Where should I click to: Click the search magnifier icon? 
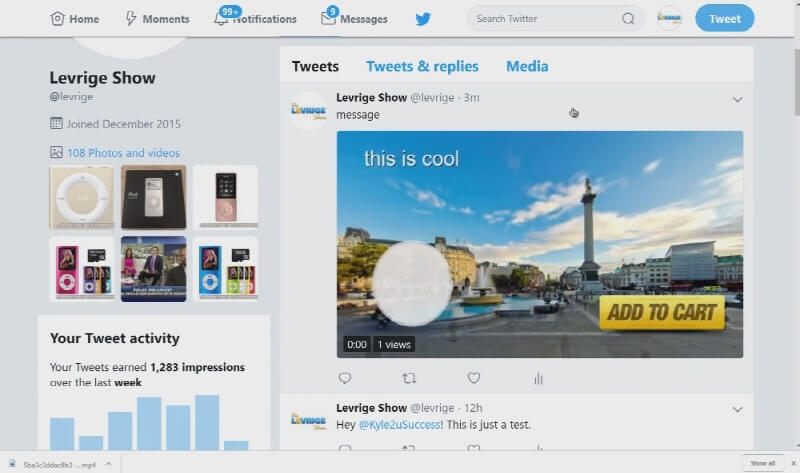(628, 19)
